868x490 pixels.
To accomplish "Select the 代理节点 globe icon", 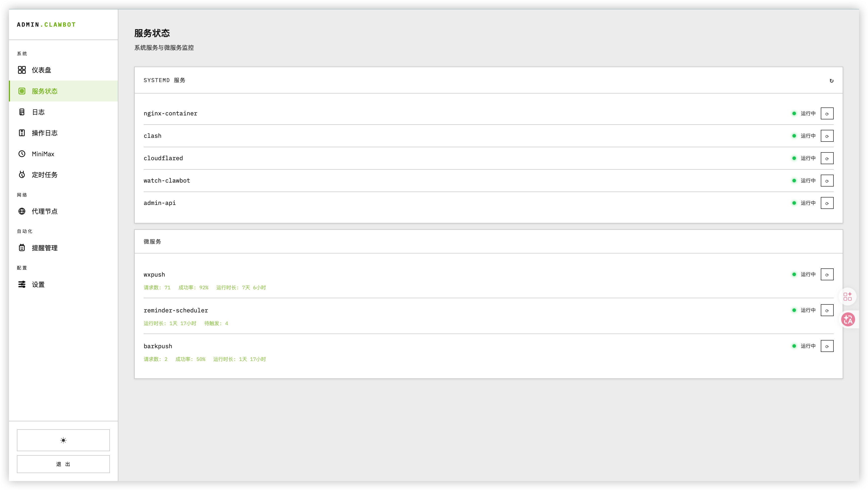I will 22,211.
